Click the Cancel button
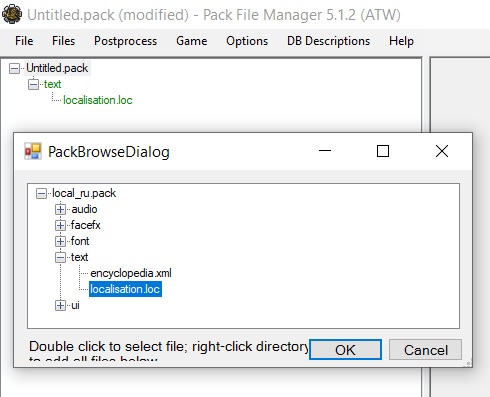This screenshot has height=397, width=490. pyautogui.click(x=426, y=350)
